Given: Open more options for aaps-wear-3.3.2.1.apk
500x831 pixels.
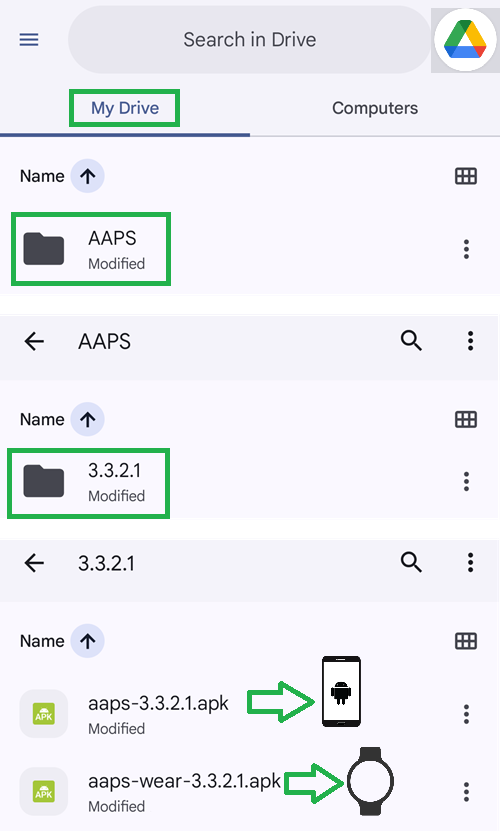Looking at the screenshot, I should tap(466, 792).
